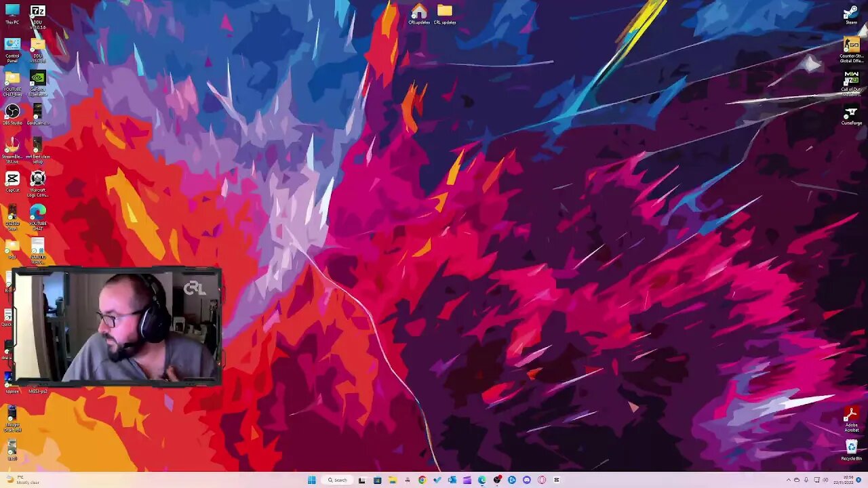
Task: Open house-shaped CRL updates icon
Action: [x=419, y=14]
